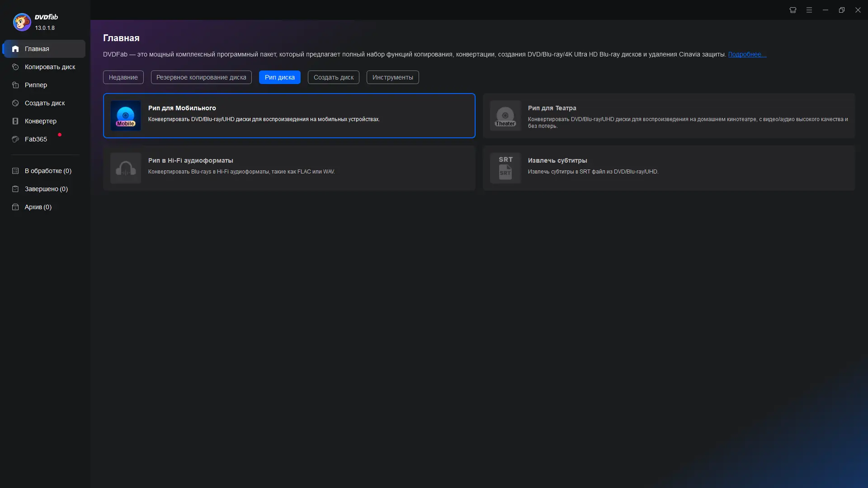868x488 pixels.
Task: Open the В обработке (0) queue
Action: [x=47, y=171]
